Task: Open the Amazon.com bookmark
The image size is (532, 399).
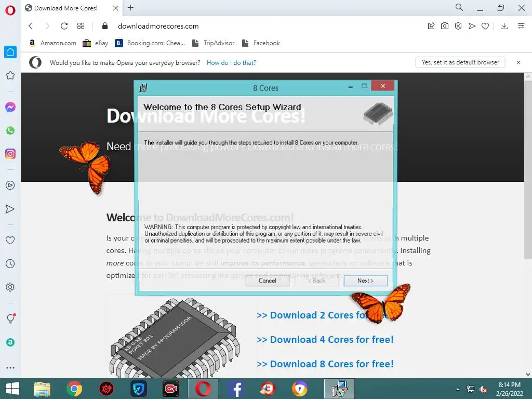Action: pos(52,43)
